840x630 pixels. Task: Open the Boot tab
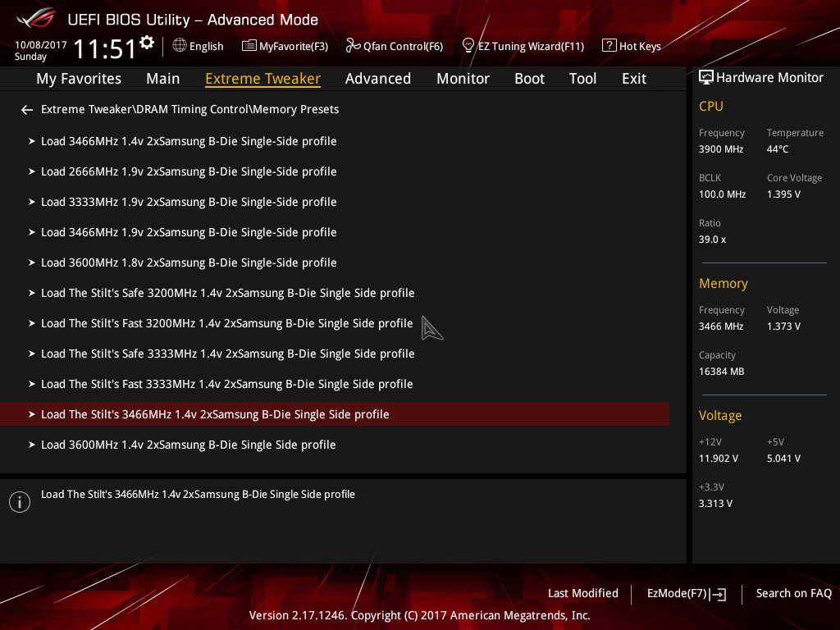(x=529, y=79)
